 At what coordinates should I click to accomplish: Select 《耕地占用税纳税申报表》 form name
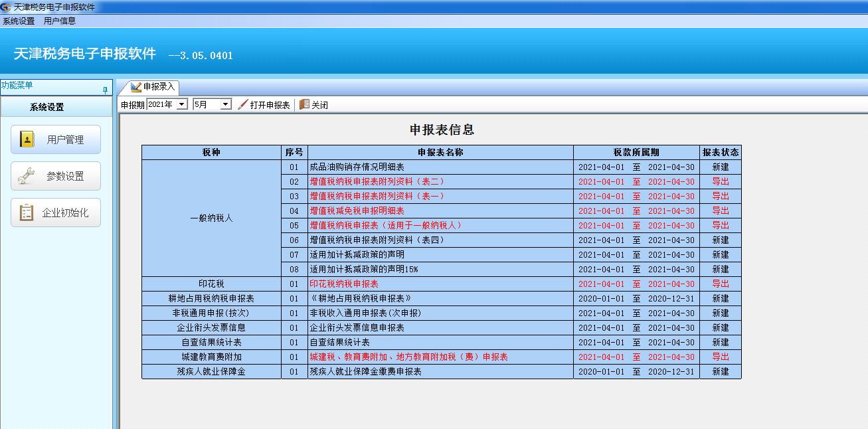pyautogui.click(x=361, y=299)
